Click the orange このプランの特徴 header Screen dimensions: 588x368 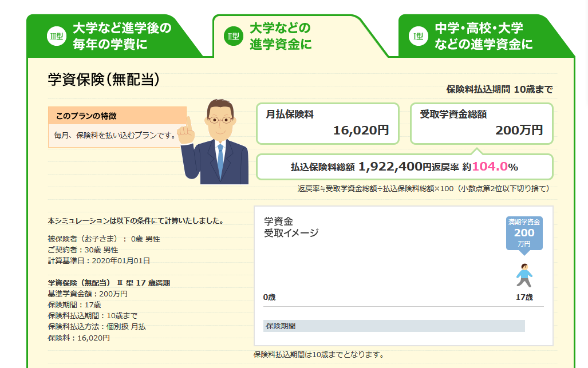click(117, 116)
